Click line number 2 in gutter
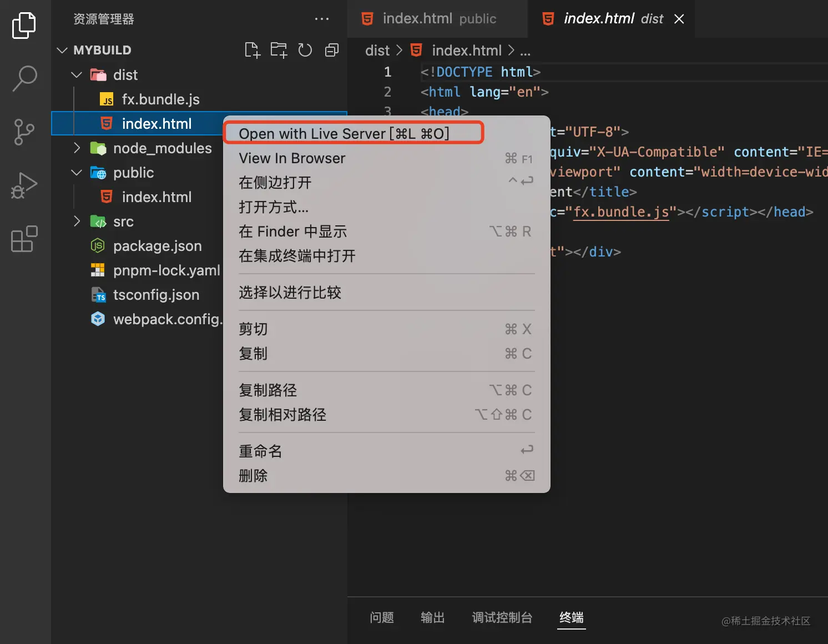Image resolution: width=828 pixels, height=644 pixels. pos(387,92)
